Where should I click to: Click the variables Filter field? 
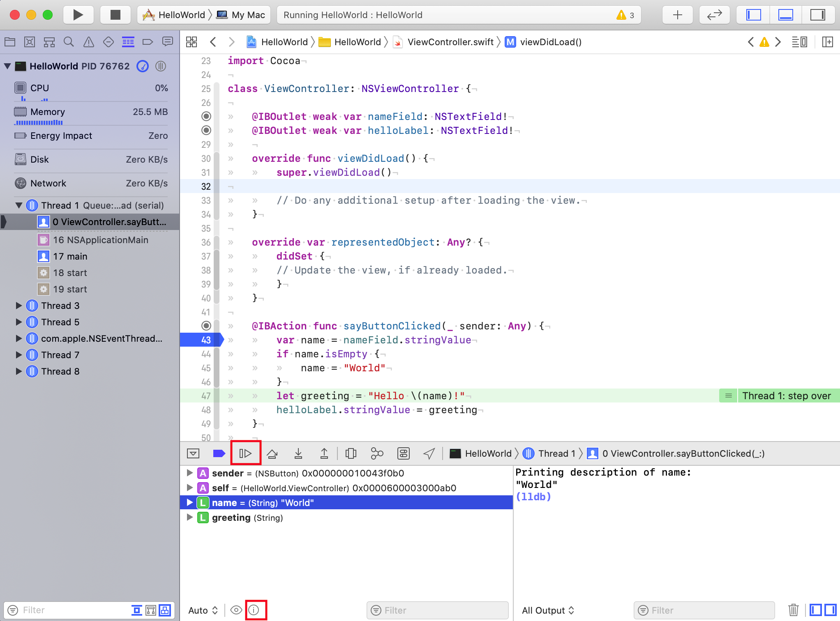(437, 611)
